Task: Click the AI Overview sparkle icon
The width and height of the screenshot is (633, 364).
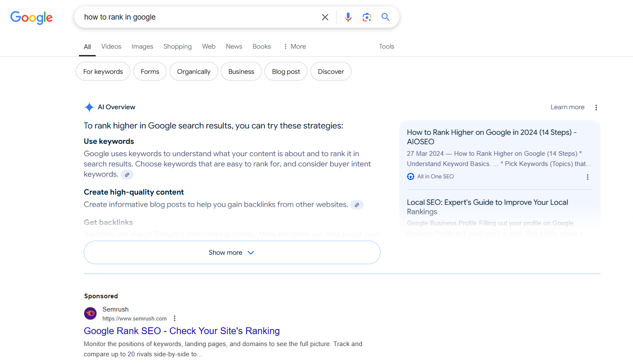Action: [89, 107]
